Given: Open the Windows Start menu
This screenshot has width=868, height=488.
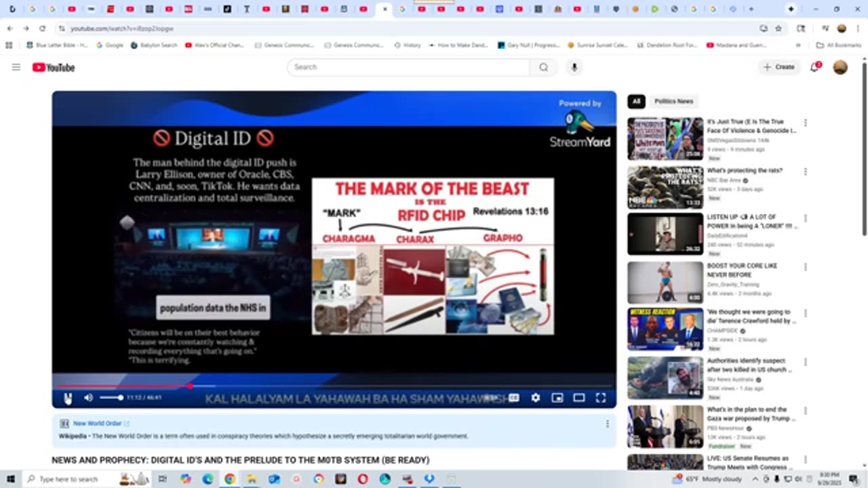Looking at the screenshot, I should coord(11,479).
